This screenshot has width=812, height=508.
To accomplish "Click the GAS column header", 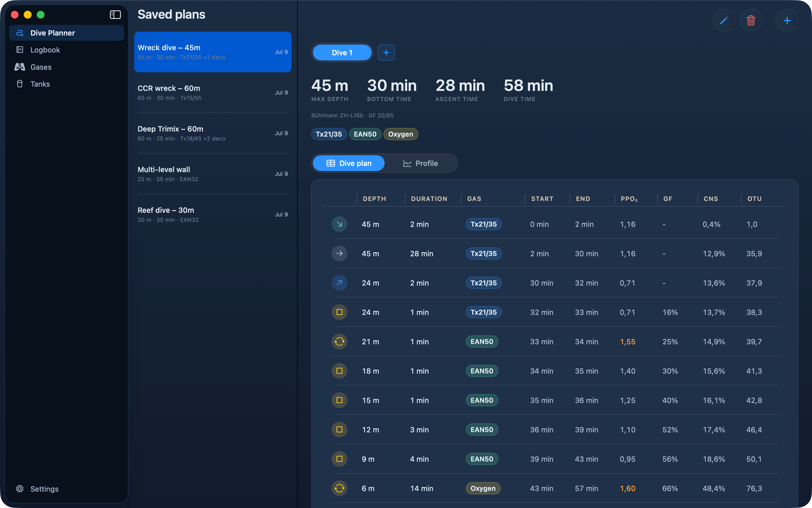I will pyautogui.click(x=474, y=199).
